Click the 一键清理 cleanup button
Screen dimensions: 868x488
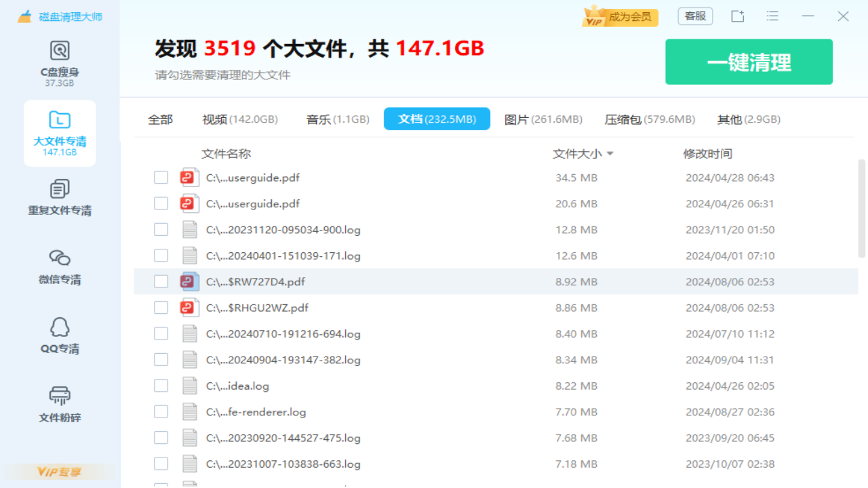pyautogui.click(x=749, y=62)
